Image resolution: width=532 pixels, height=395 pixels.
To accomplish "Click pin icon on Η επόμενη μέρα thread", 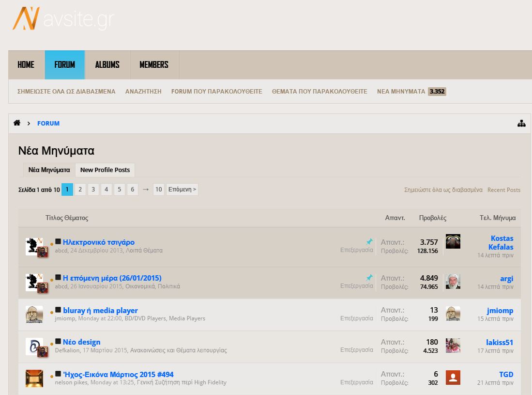I will [x=369, y=278].
